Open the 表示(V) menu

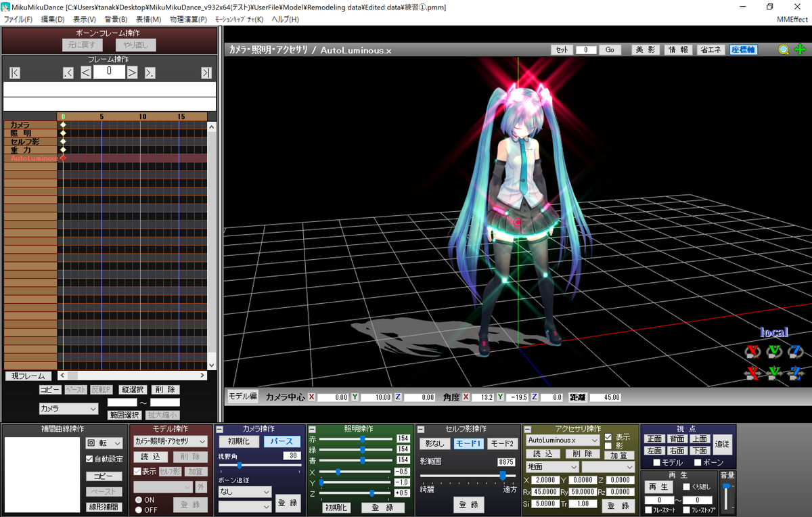coord(85,19)
